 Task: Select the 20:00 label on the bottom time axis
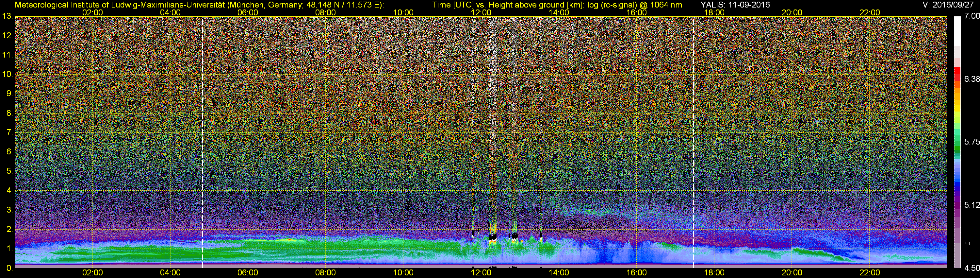tap(792, 273)
